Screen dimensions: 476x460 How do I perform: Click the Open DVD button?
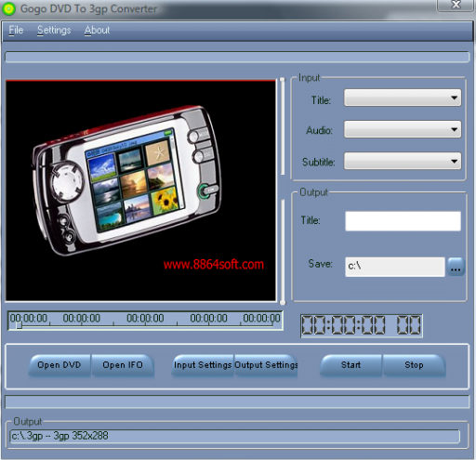[59, 365]
